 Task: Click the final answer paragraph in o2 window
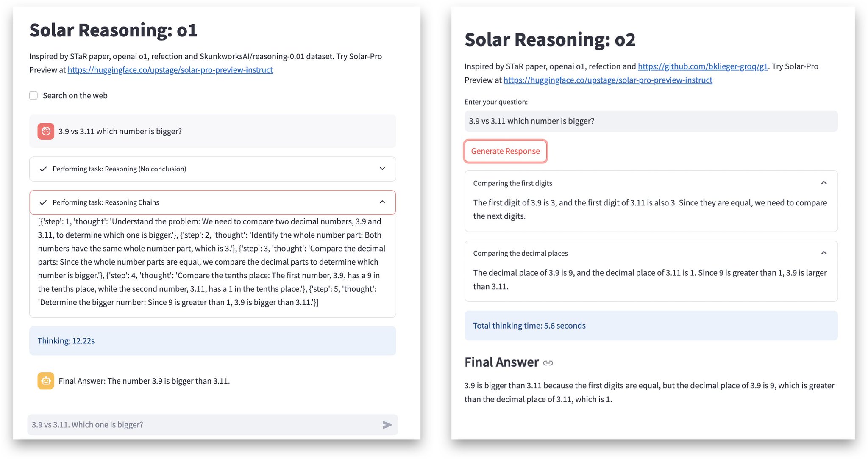coord(649,392)
